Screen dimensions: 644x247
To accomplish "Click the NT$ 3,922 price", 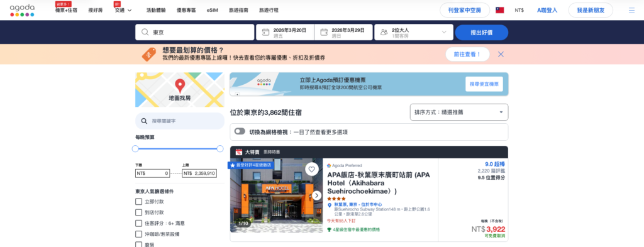I will (x=488, y=229).
